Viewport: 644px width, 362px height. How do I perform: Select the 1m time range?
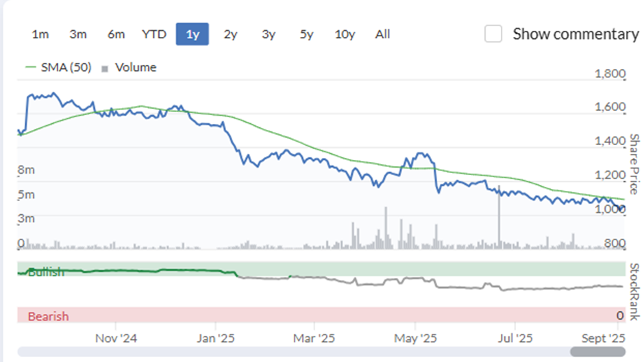tap(40, 34)
